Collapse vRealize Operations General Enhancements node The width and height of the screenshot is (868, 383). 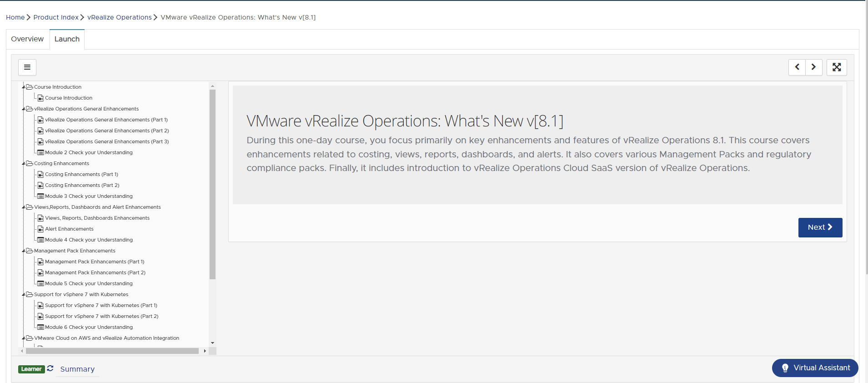pyautogui.click(x=24, y=109)
